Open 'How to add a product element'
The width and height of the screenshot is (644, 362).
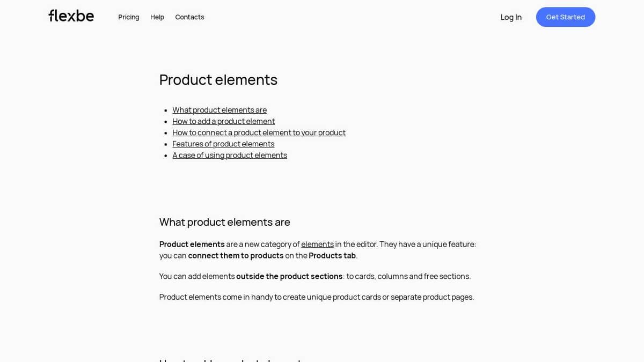click(223, 121)
